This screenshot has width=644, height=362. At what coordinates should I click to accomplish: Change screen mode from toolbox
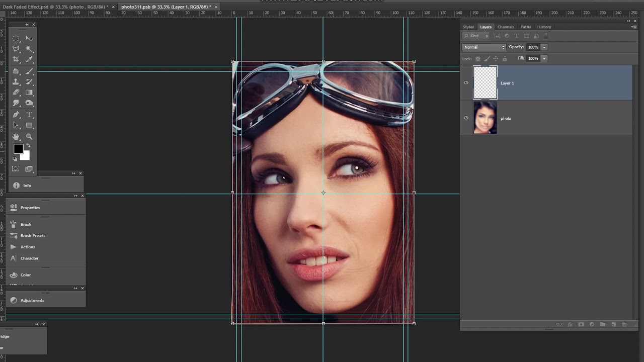(x=29, y=169)
